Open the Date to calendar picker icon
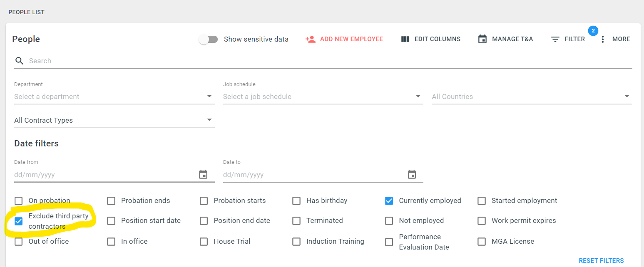This screenshot has width=644, height=267. [x=412, y=174]
